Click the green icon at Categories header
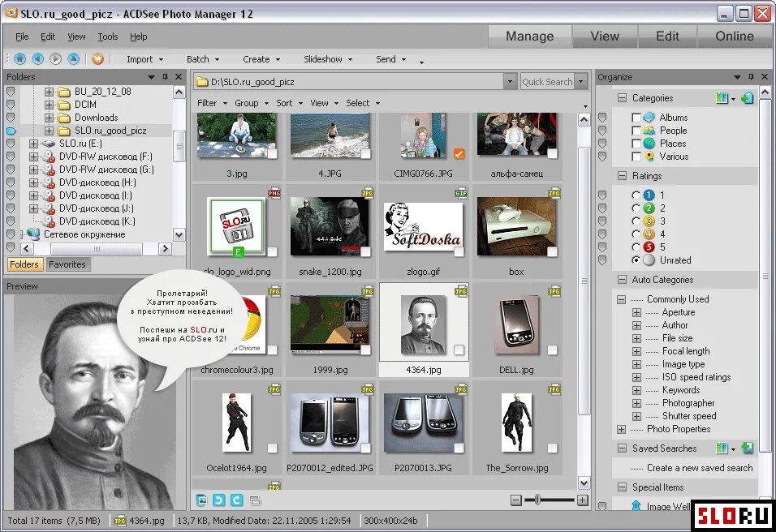The height and width of the screenshot is (532, 776). point(748,98)
